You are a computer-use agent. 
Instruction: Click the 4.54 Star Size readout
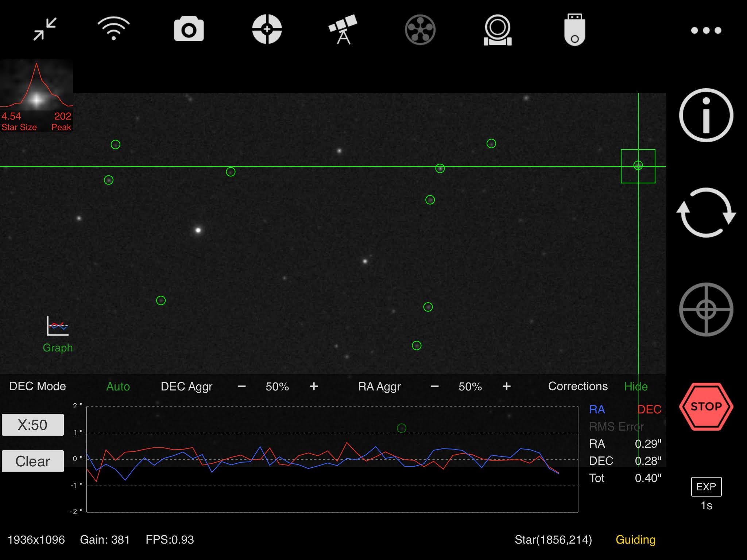point(11,116)
